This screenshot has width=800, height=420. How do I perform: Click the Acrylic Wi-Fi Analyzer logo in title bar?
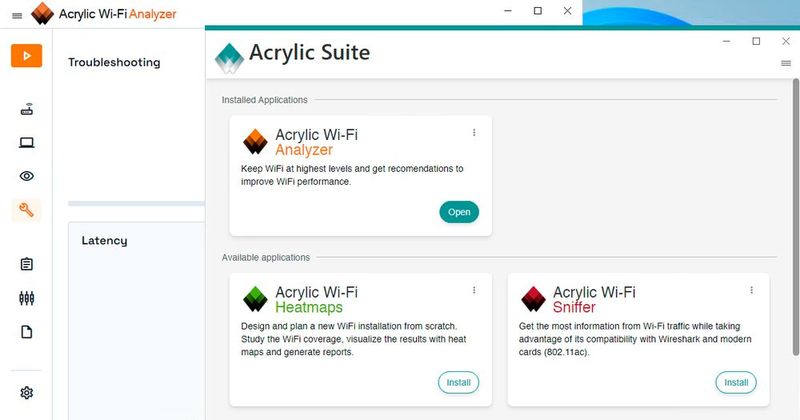coord(42,13)
